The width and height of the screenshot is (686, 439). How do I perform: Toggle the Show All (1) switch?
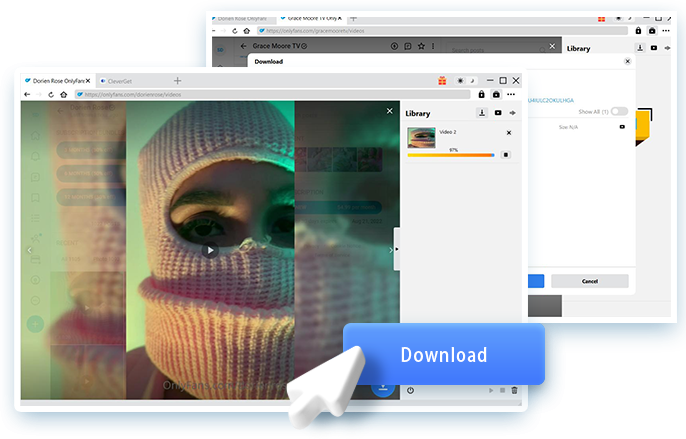(x=620, y=111)
